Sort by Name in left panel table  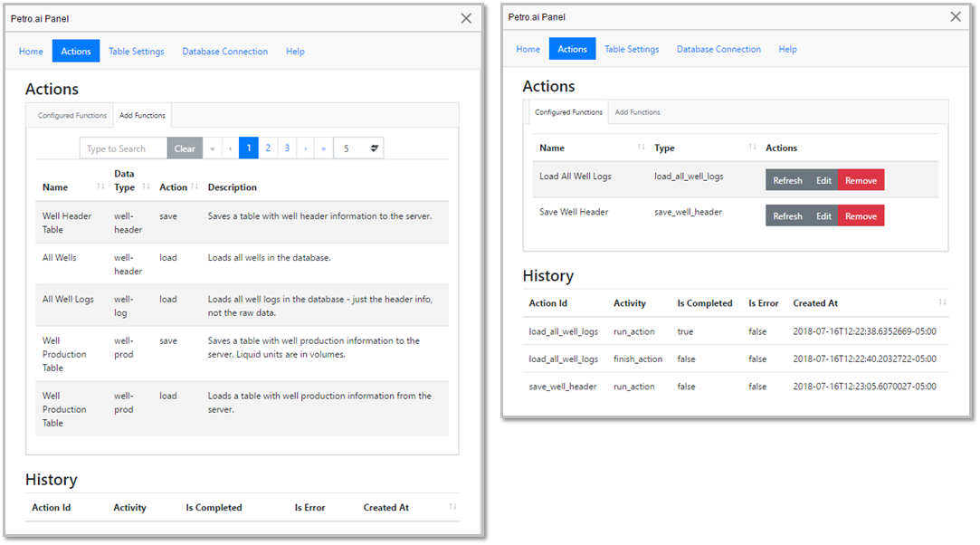(x=100, y=186)
